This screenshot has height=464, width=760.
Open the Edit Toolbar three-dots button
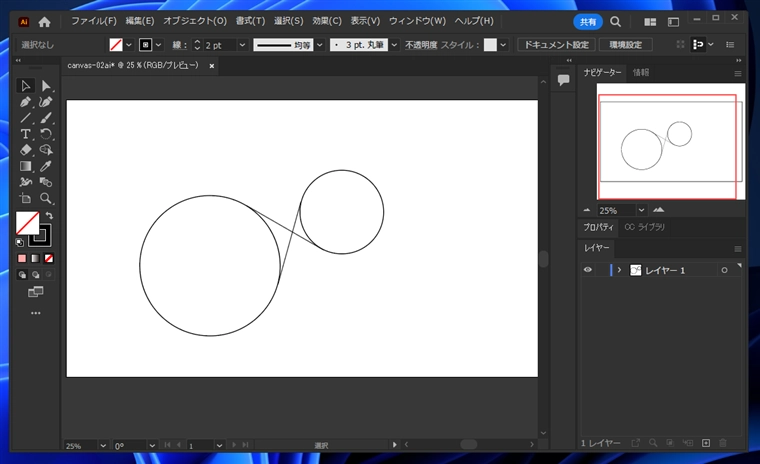35,313
